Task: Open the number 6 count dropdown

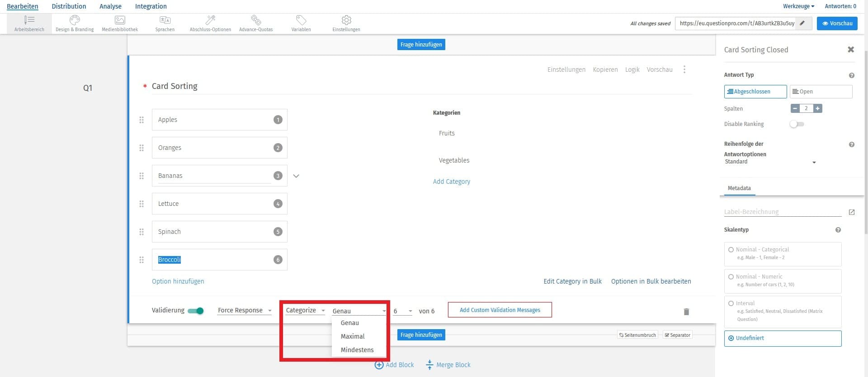Action: click(x=402, y=311)
